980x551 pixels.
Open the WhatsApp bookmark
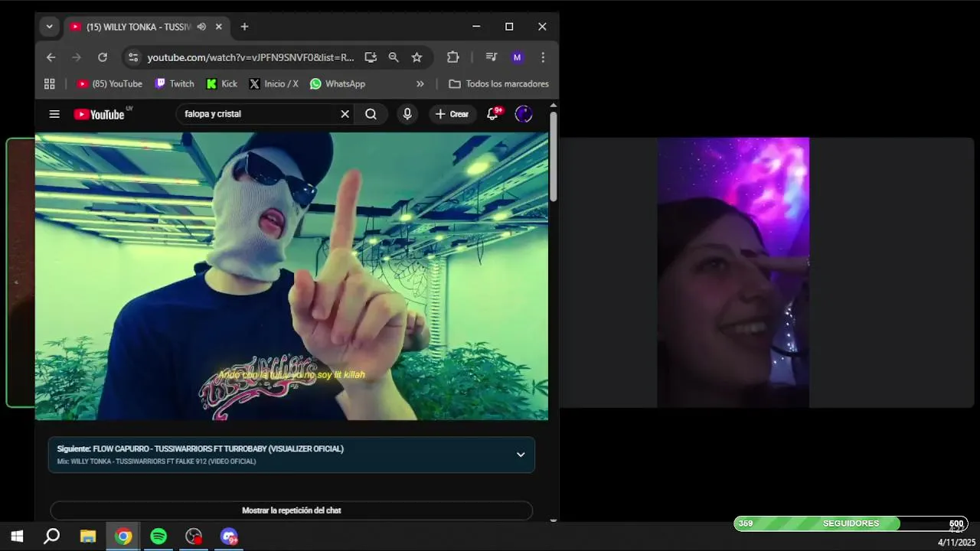pyautogui.click(x=338, y=84)
